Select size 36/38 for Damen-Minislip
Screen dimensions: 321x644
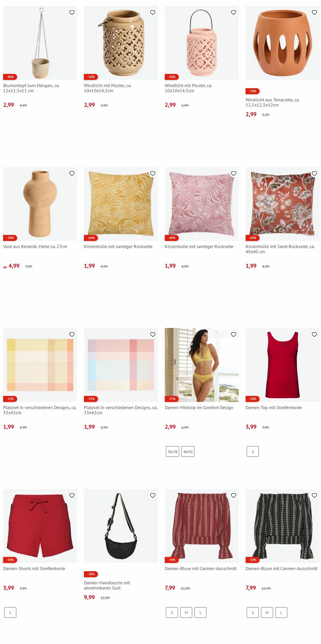tap(173, 451)
